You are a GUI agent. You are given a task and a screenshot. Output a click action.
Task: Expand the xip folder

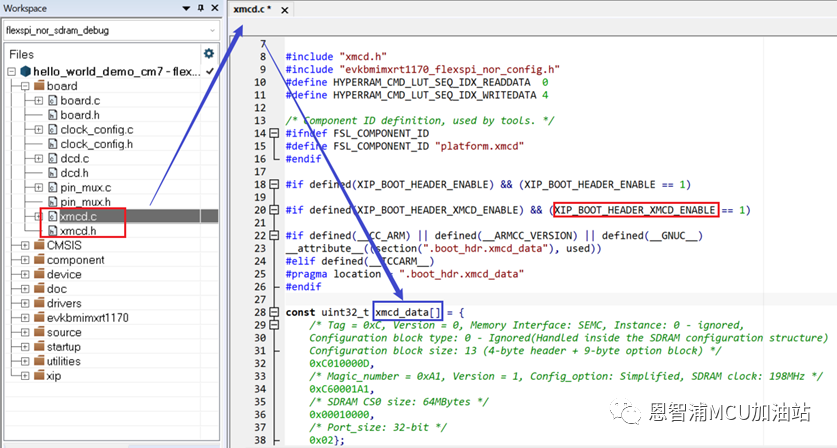pos(25,376)
